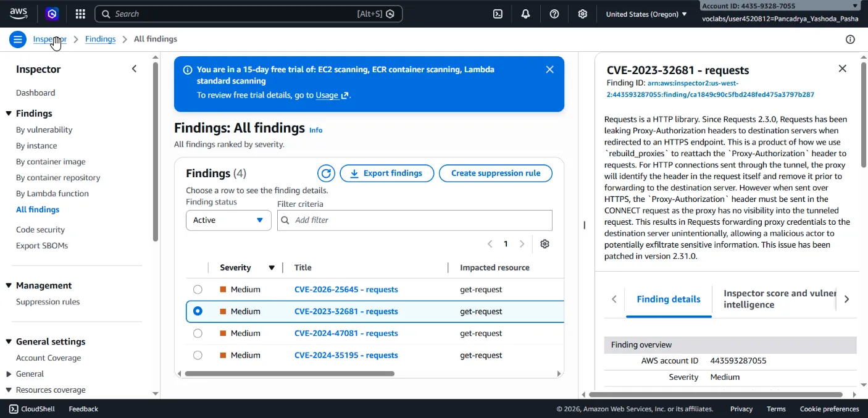Viewport: 868px width, 418px height.
Task: Dismiss the free trial banner
Action: [549, 69]
